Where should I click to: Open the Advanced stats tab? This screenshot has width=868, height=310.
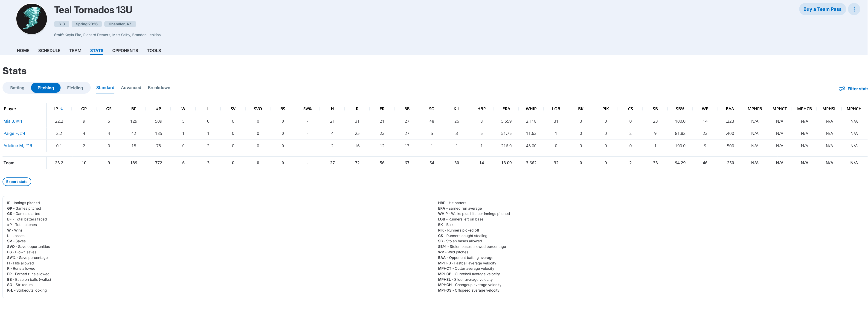tap(131, 88)
